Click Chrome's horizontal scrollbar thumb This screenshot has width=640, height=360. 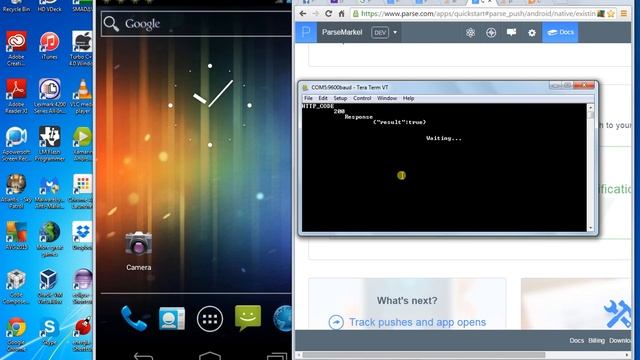point(423,355)
